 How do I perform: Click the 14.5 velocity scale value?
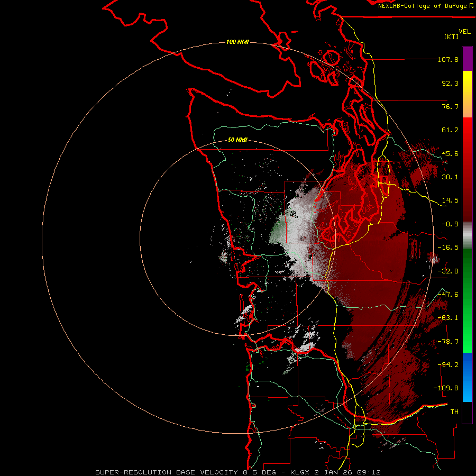point(450,200)
